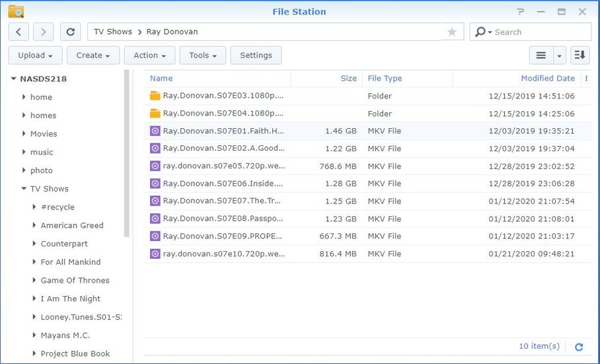Image resolution: width=600 pixels, height=364 pixels.
Task: Expand the homes folder arrow
Action: (x=24, y=116)
